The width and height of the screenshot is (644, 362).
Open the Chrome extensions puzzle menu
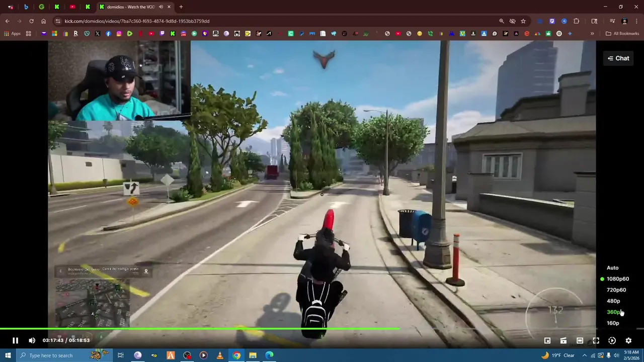tap(577, 21)
